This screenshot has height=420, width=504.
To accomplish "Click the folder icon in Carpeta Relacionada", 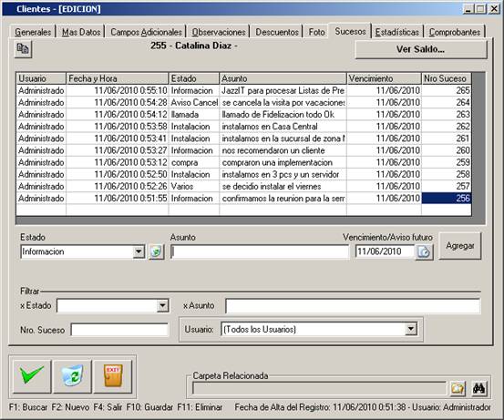I will pyautogui.click(x=458, y=388).
